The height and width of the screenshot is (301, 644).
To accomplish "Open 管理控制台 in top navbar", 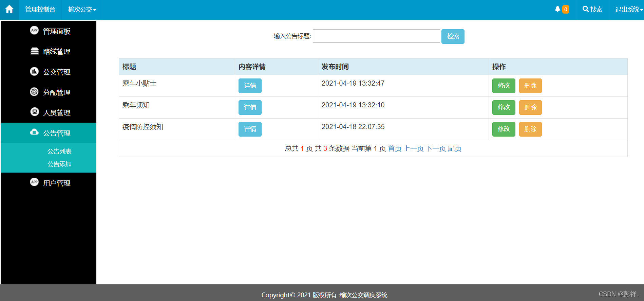I will point(40,10).
